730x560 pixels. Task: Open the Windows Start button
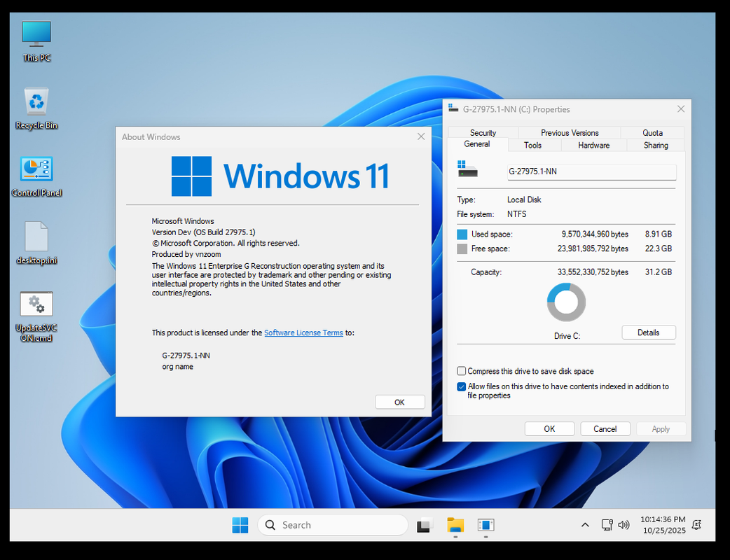coord(240,525)
